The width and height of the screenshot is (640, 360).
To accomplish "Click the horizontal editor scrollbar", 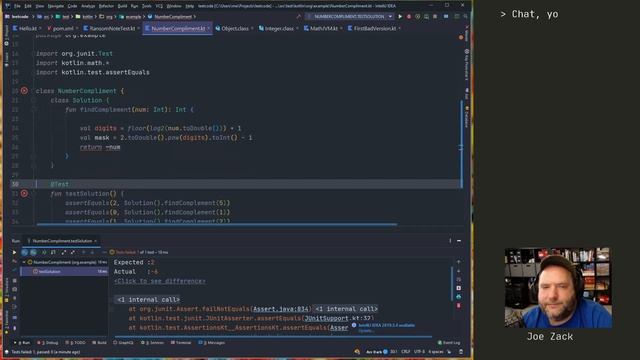I will (x=216, y=224).
